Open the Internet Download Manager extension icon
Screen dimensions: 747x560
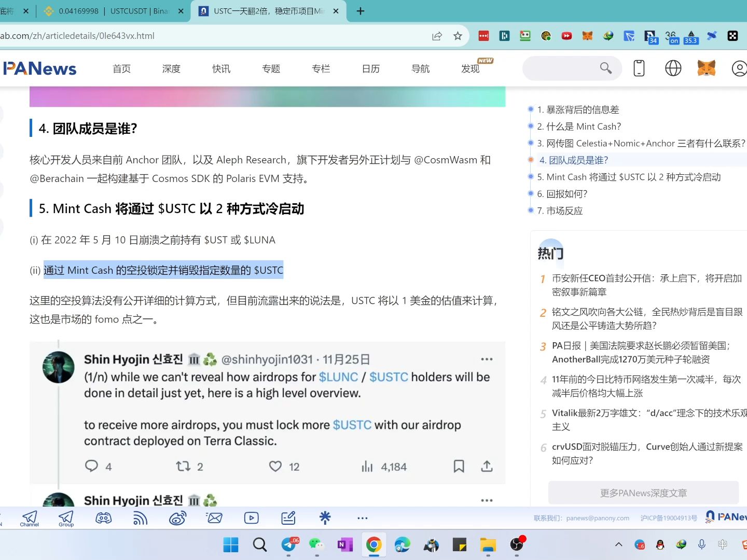[x=608, y=36]
